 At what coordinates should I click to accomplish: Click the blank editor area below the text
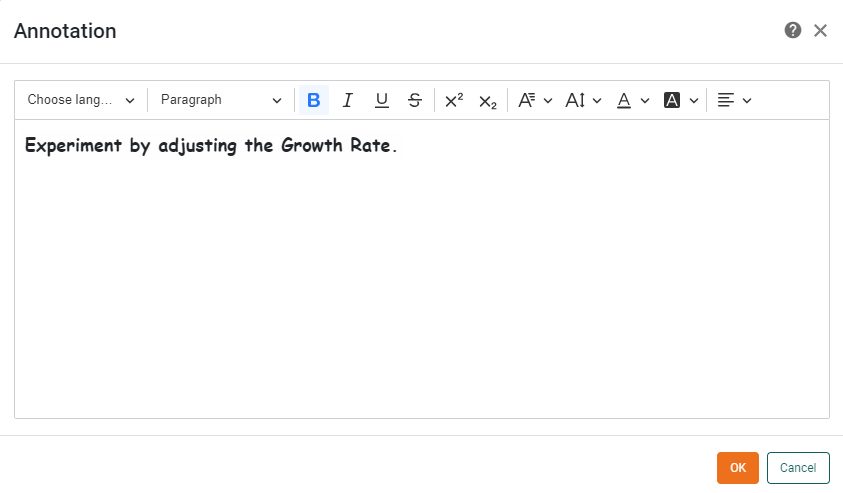(x=422, y=290)
